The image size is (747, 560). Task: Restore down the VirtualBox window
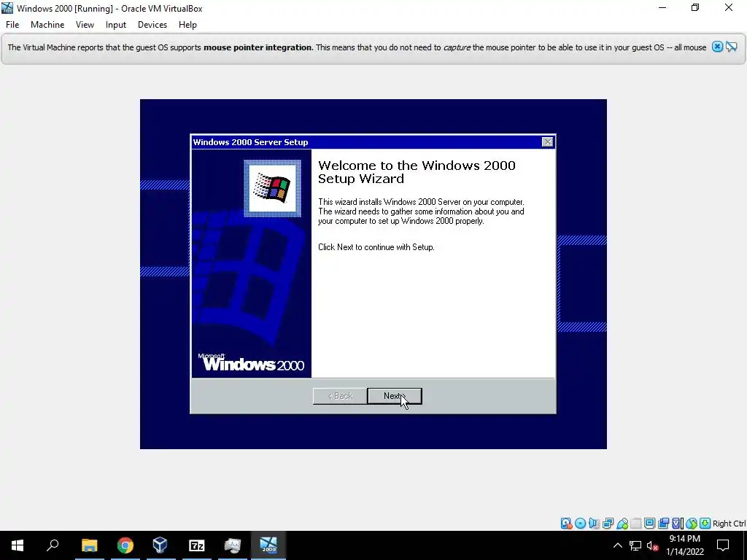point(695,7)
